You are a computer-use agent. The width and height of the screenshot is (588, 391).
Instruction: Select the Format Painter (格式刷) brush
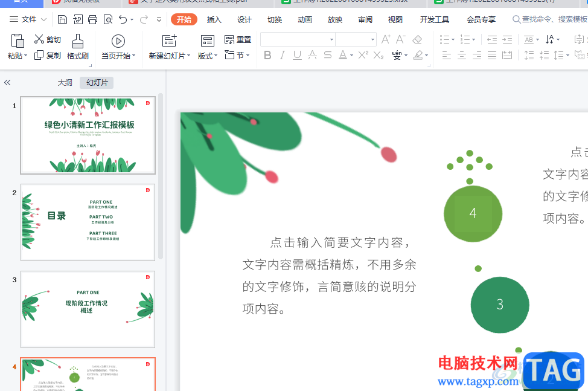(x=78, y=47)
